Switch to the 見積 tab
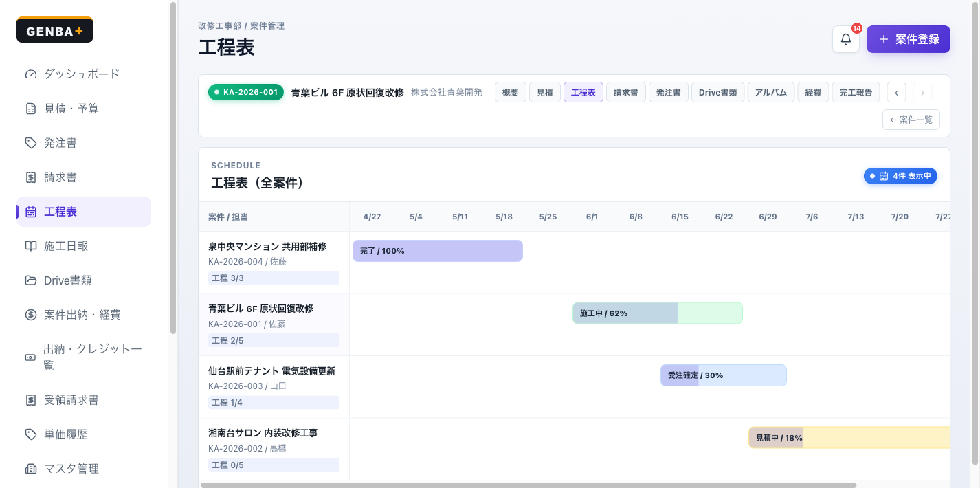 point(545,92)
